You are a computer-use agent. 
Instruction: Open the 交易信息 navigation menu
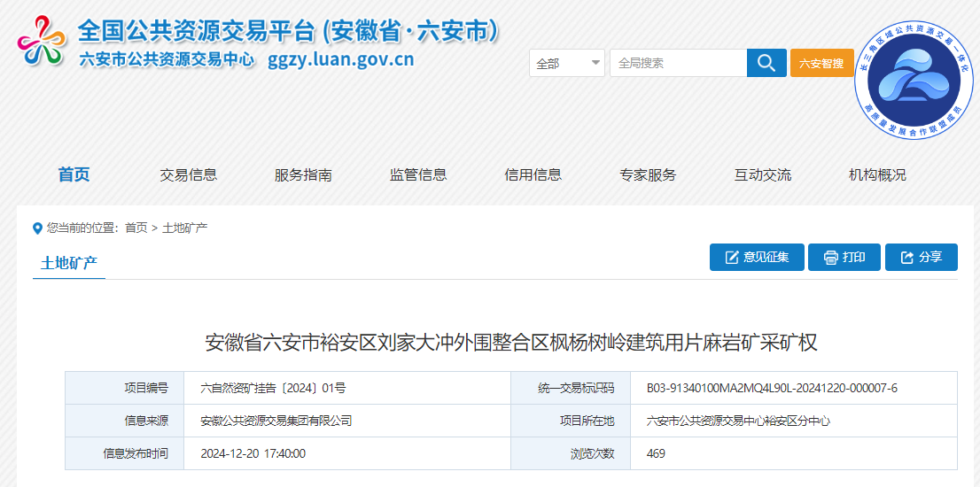[x=188, y=175]
